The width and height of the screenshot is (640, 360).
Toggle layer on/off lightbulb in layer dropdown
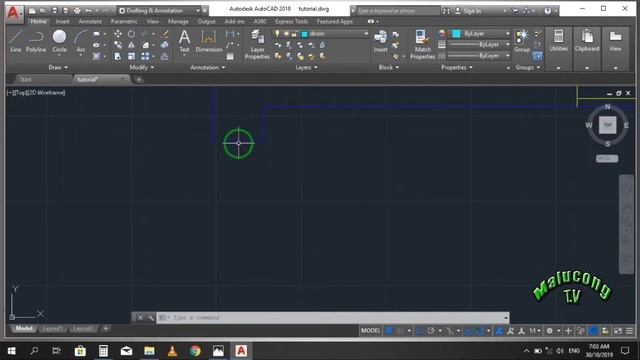[x=277, y=33]
